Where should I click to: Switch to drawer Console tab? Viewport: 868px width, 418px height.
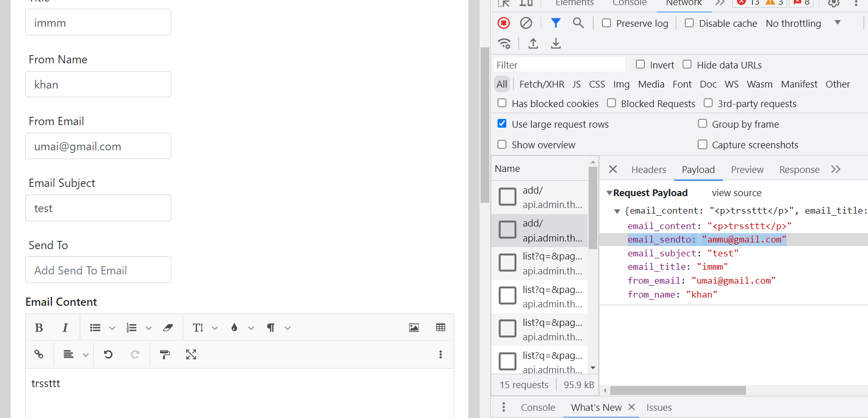click(x=538, y=407)
